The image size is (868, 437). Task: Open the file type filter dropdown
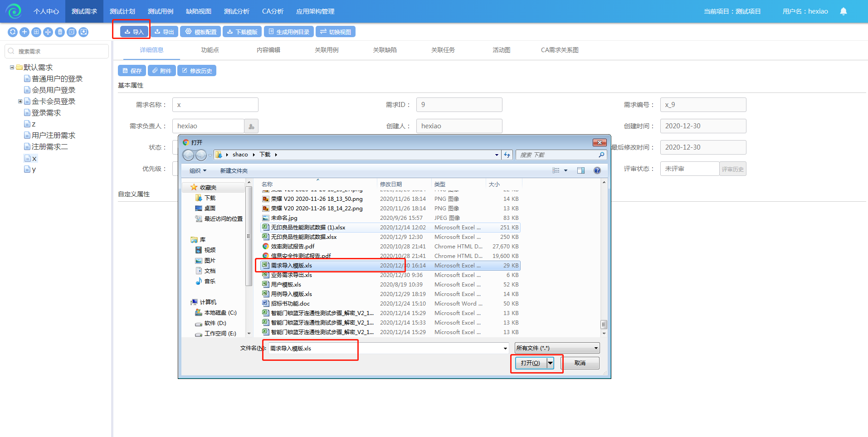557,348
